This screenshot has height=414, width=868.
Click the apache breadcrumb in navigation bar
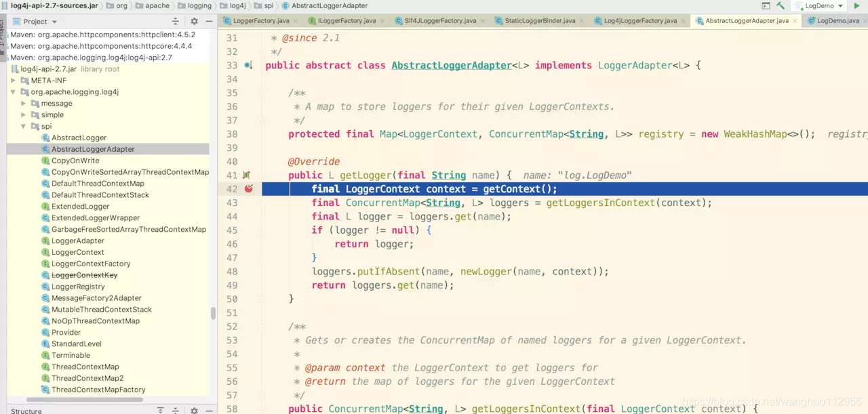pyautogui.click(x=153, y=5)
